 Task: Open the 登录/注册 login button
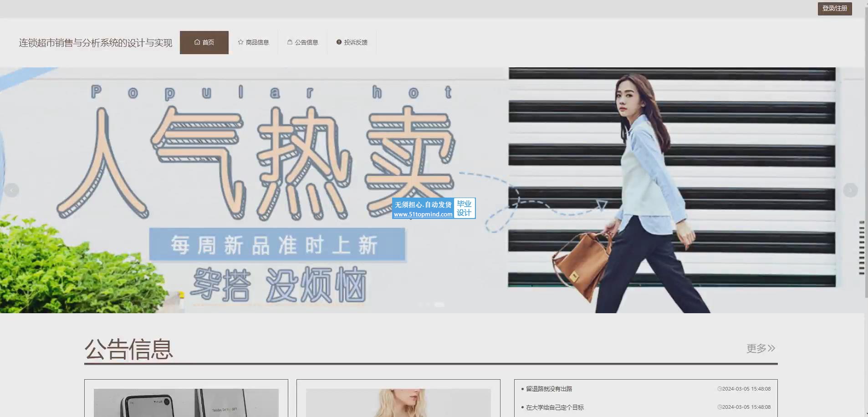[835, 9]
